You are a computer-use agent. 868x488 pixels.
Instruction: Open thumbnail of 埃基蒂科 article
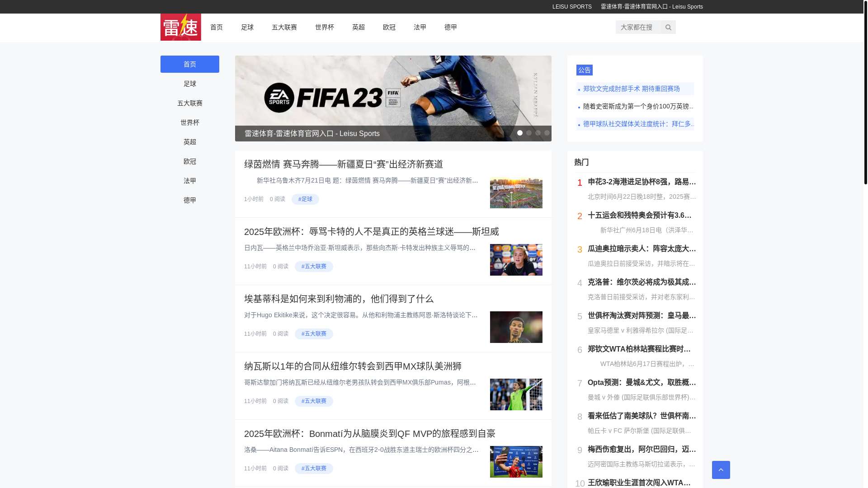click(516, 327)
